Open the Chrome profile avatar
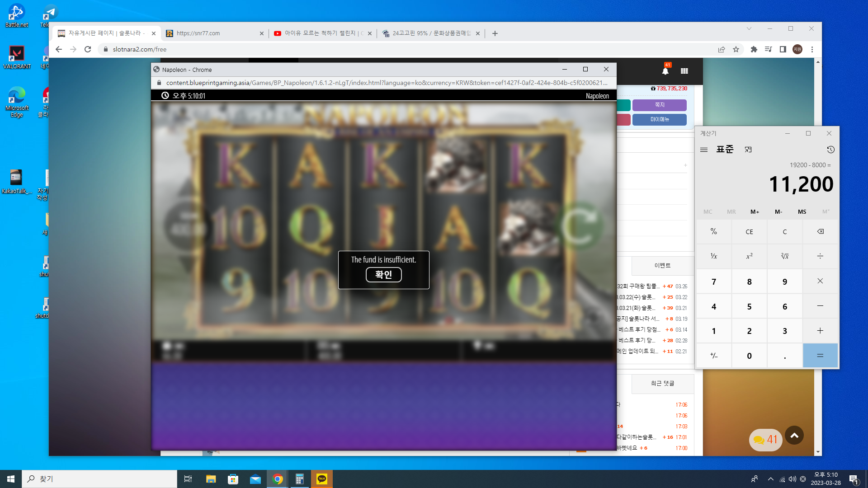This screenshot has height=488, width=868. 797,49
